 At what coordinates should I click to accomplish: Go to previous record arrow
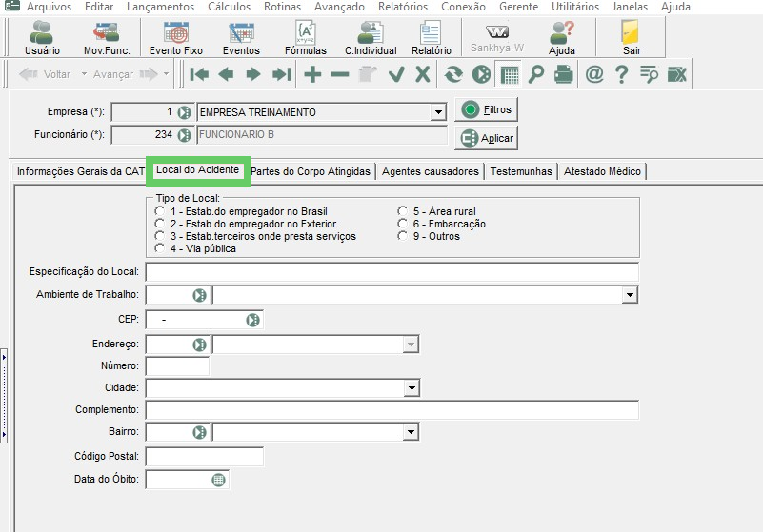click(226, 74)
